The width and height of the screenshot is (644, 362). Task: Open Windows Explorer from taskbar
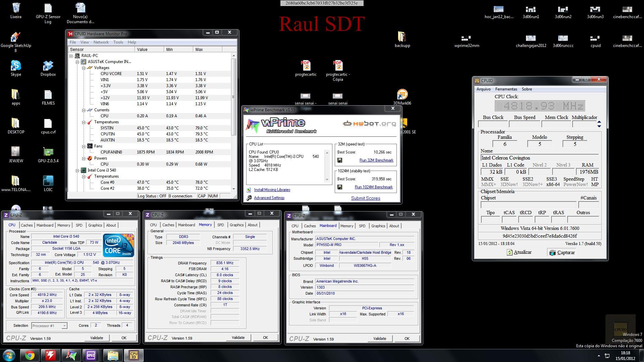pyautogui.click(x=113, y=355)
